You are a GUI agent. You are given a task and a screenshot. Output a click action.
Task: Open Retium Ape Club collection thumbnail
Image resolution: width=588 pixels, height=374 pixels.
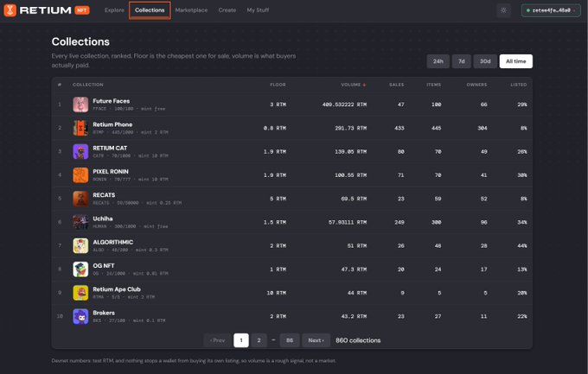pyautogui.click(x=80, y=293)
